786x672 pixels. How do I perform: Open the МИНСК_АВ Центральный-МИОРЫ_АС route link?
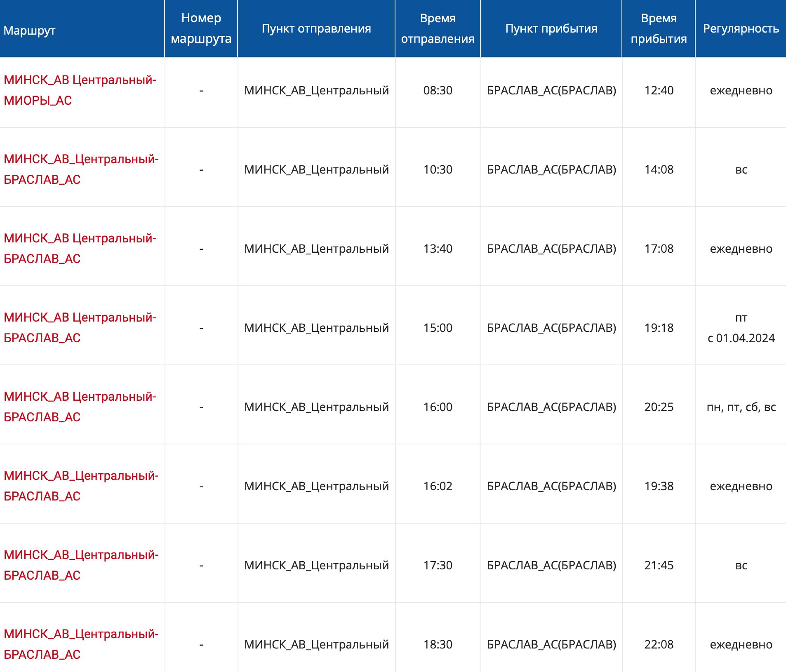80,90
